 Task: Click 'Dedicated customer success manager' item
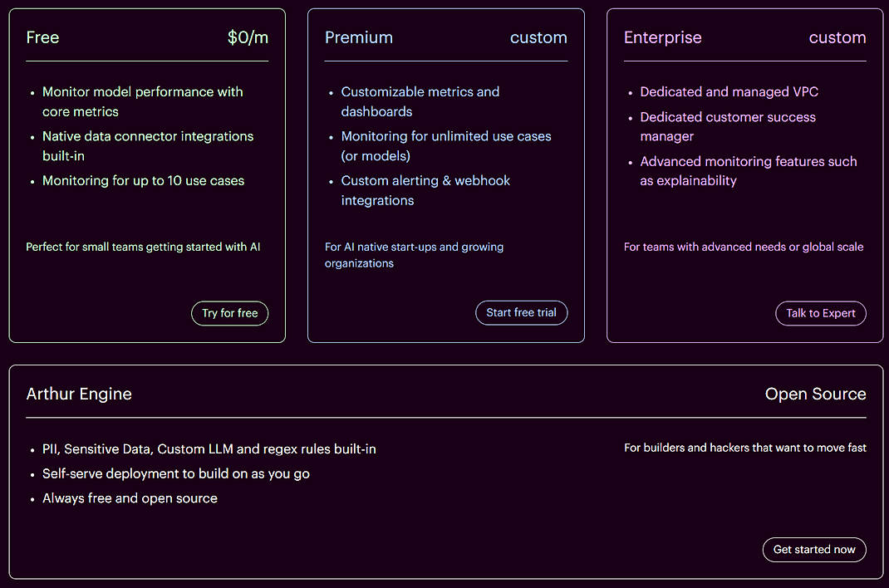pos(728,126)
